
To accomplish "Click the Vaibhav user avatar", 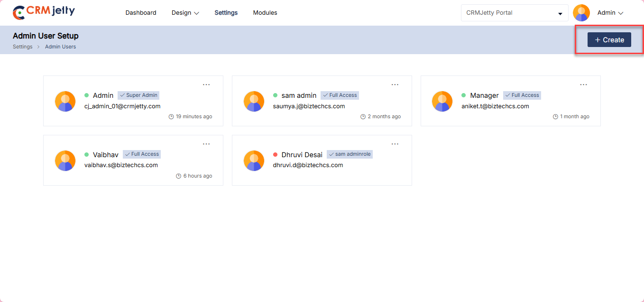I will click(65, 160).
